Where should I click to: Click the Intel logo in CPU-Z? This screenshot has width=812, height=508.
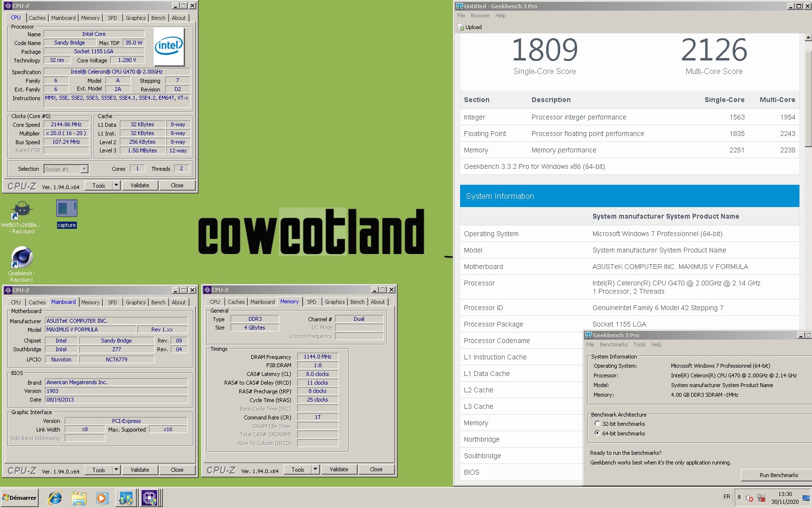coord(169,46)
